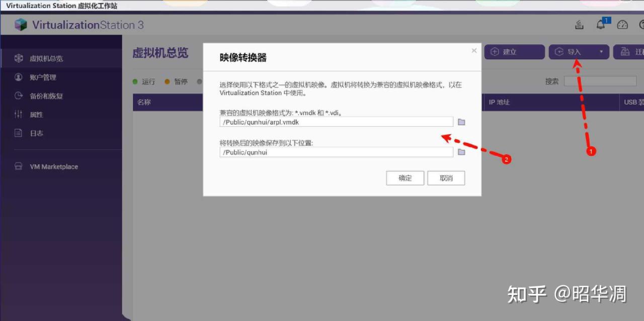This screenshot has height=321, width=644.
Task: Cancel the dialog with 取消 button
Action: click(446, 178)
